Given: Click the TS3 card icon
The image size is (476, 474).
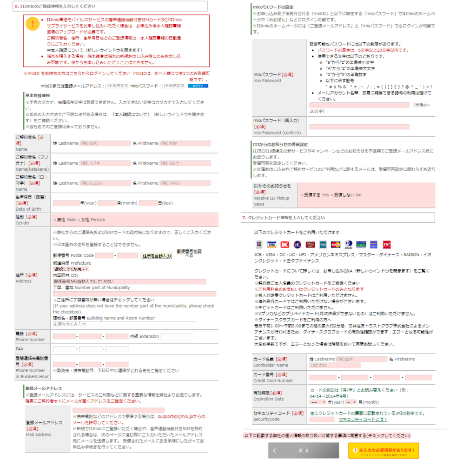Looking at the screenshot, I should [387, 244].
